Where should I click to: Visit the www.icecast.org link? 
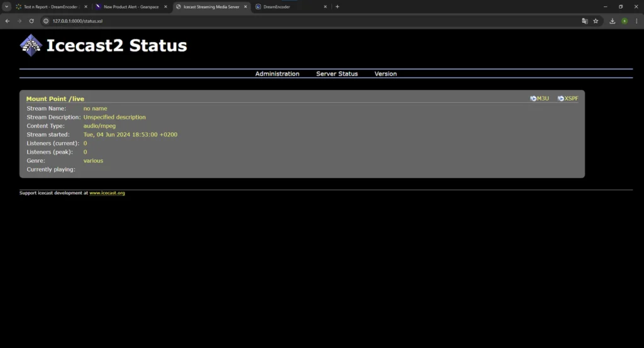click(x=107, y=193)
